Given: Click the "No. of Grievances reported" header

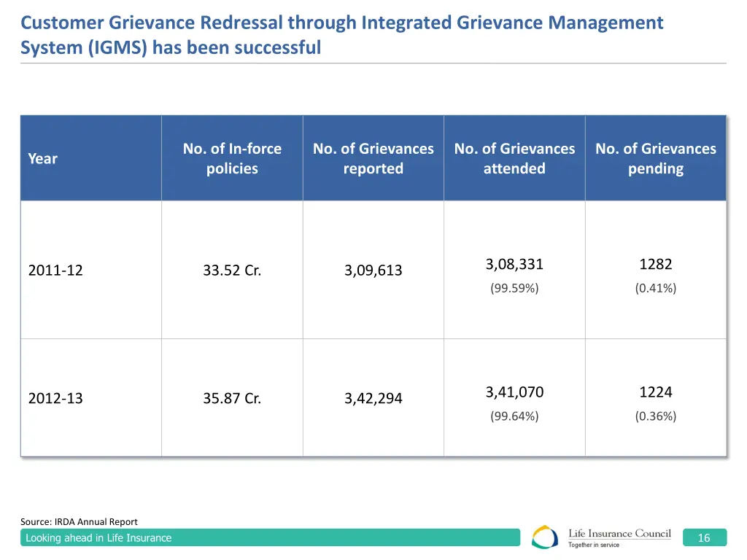Looking at the screenshot, I should (373, 158).
